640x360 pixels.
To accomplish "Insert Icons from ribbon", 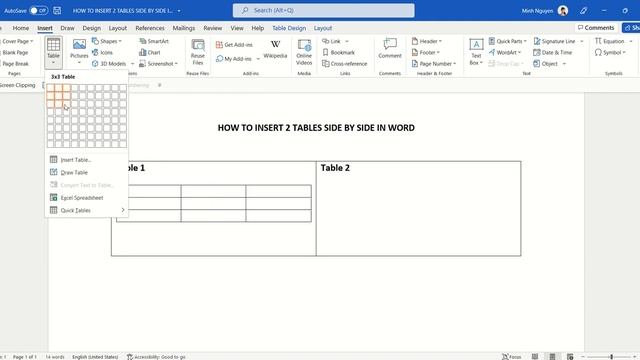I will pyautogui.click(x=102, y=53).
